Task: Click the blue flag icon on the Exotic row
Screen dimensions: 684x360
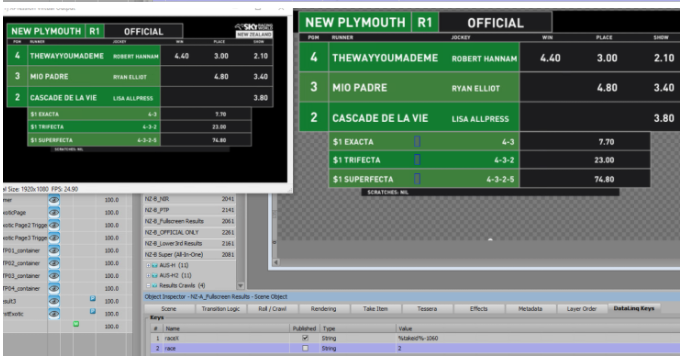Action: pos(92,312)
